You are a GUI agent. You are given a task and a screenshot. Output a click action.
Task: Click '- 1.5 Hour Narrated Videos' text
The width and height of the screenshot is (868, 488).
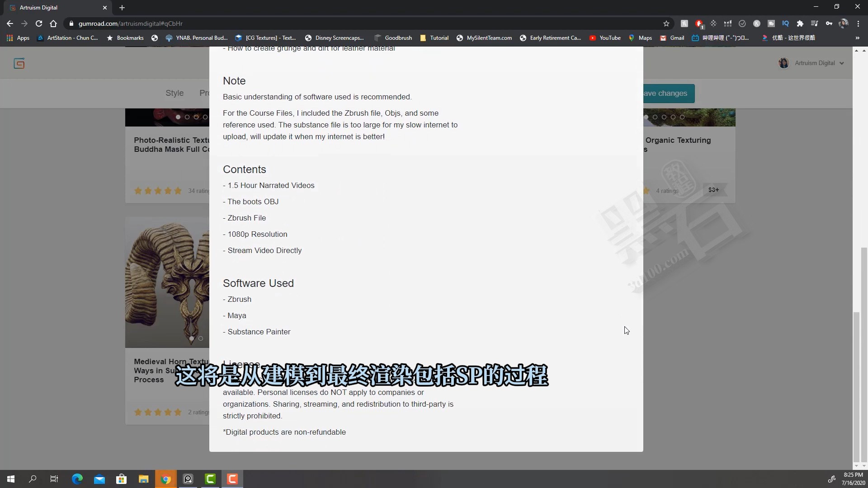pos(269,185)
